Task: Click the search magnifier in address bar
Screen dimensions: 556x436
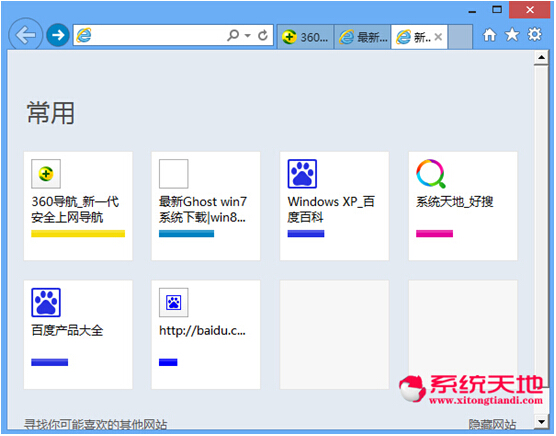Action: pyautogui.click(x=233, y=35)
